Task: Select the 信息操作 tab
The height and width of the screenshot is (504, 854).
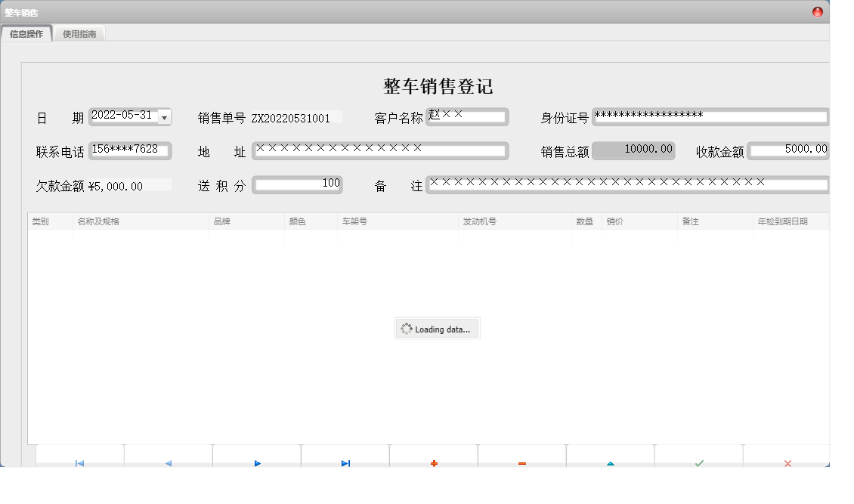Action: [x=26, y=34]
